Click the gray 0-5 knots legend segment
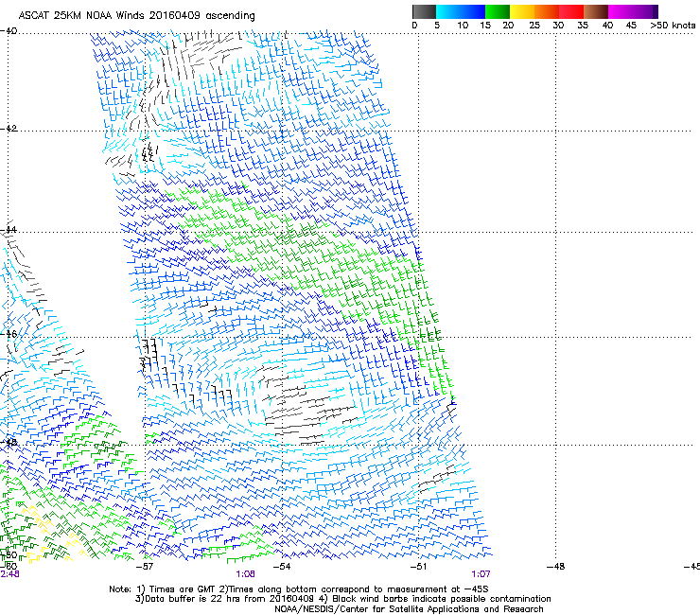Screen dimensions: 700x615 [424, 11]
